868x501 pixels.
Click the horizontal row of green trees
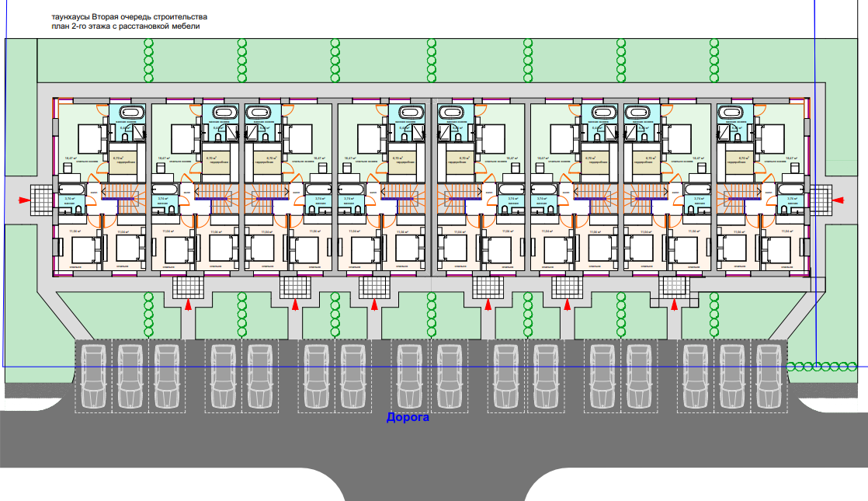(x=822, y=367)
